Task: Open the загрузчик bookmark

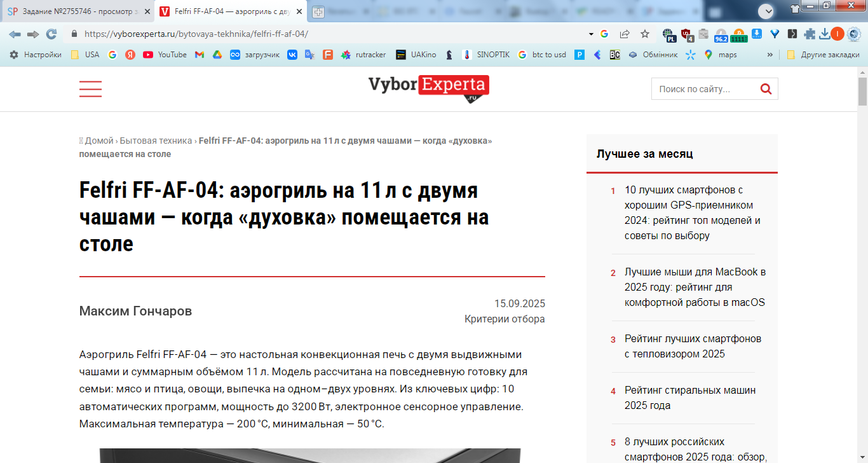Action: (x=255, y=55)
